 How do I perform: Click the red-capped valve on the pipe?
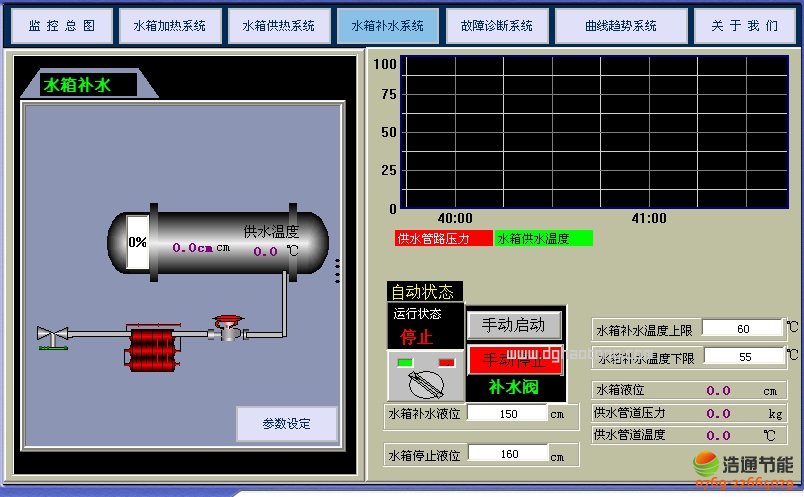coord(227,327)
